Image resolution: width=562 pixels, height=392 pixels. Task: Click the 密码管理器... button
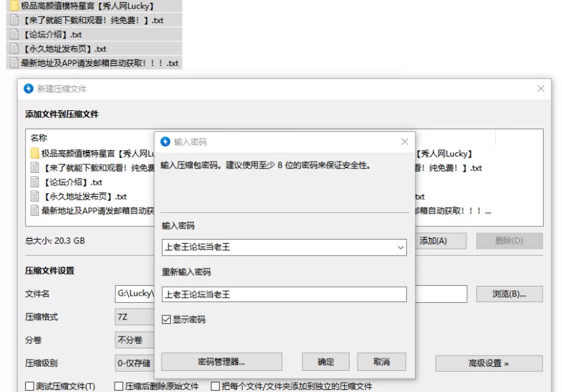(221, 362)
